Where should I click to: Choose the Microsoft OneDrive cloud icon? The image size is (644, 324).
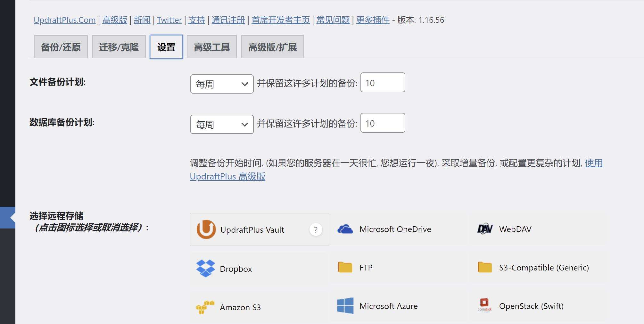tap(345, 229)
